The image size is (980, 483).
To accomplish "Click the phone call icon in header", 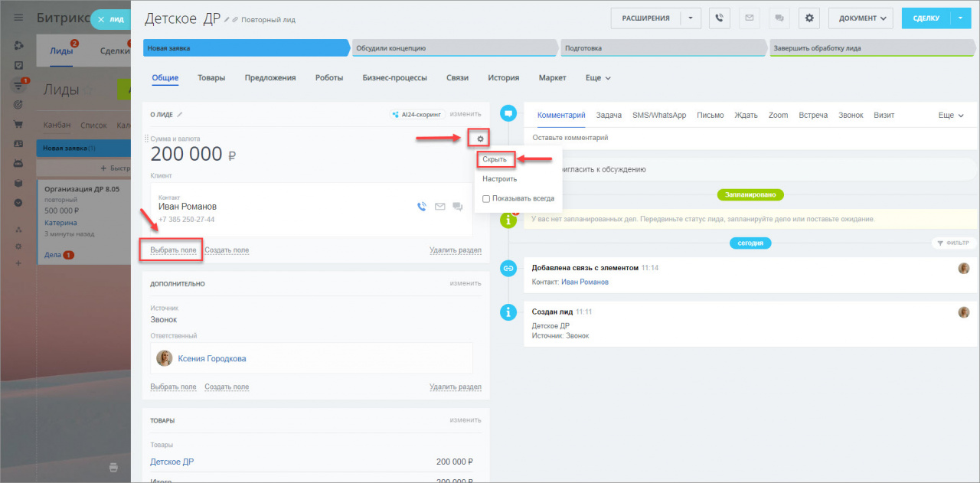I will click(x=719, y=18).
